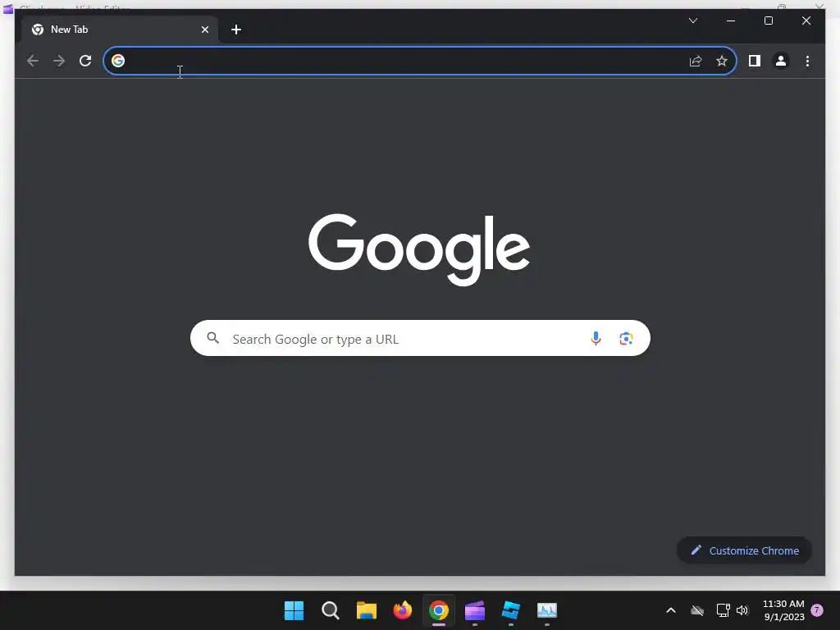Viewport: 840px width, 630px height.
Task: Open the three-dot Chrome menu
Action: 807,61
